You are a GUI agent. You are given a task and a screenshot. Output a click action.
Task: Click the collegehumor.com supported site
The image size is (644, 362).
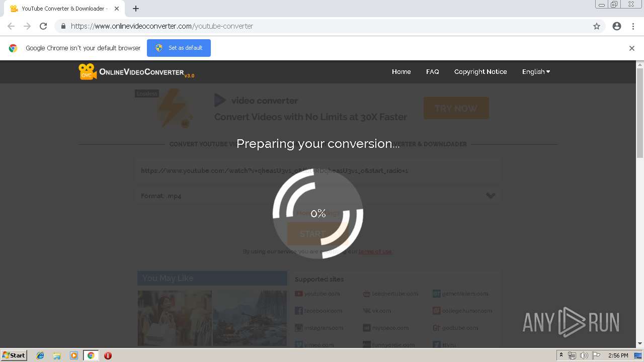point(467,311)
